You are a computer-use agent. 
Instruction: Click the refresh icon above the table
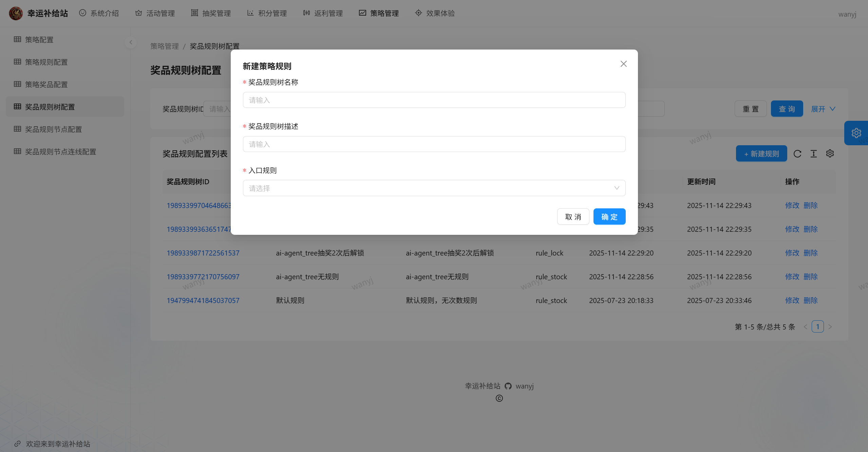coord(797,154)
